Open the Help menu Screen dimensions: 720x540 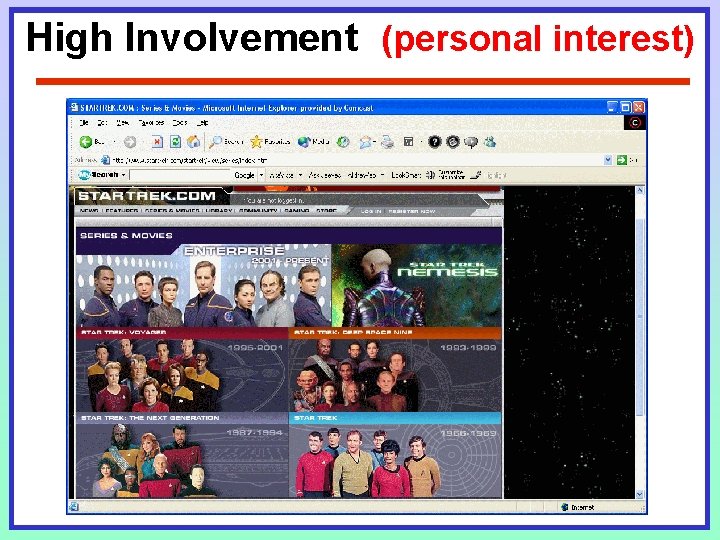(x=202, y=123)
